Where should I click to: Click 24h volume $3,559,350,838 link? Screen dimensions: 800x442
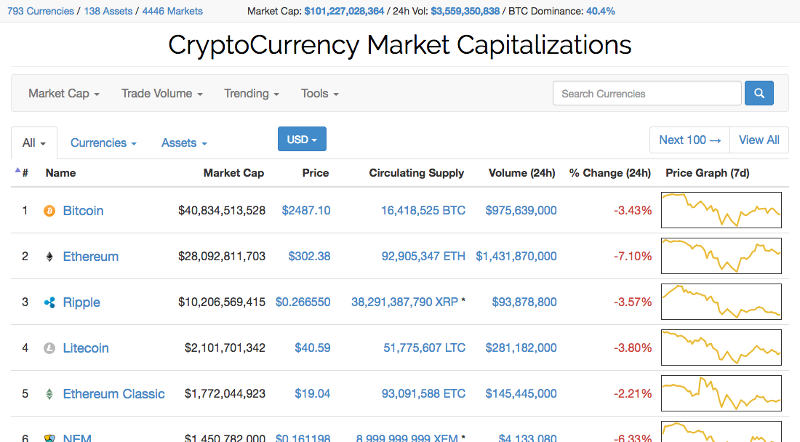(x=465, y=11)
